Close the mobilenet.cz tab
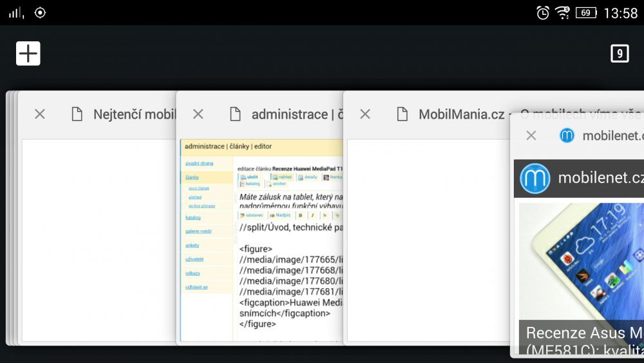The width and height of the screenshot is (644, 363). [x=531, y=135]
